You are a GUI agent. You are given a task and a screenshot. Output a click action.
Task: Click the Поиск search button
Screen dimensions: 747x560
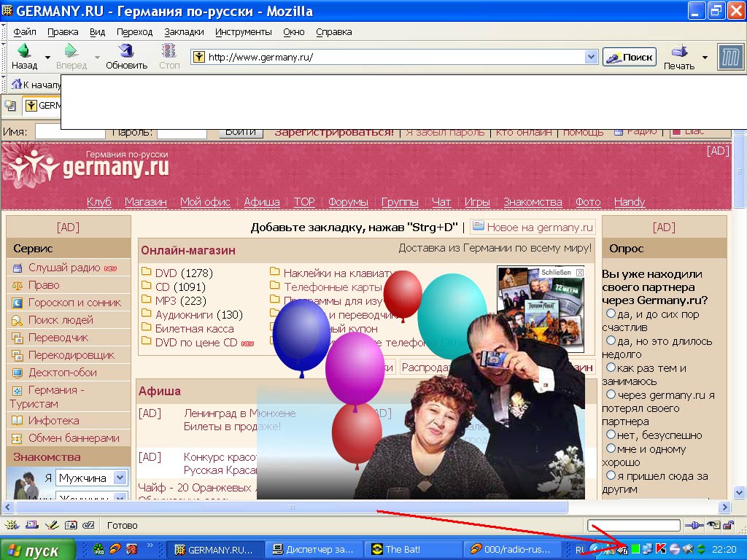point(630,57)
